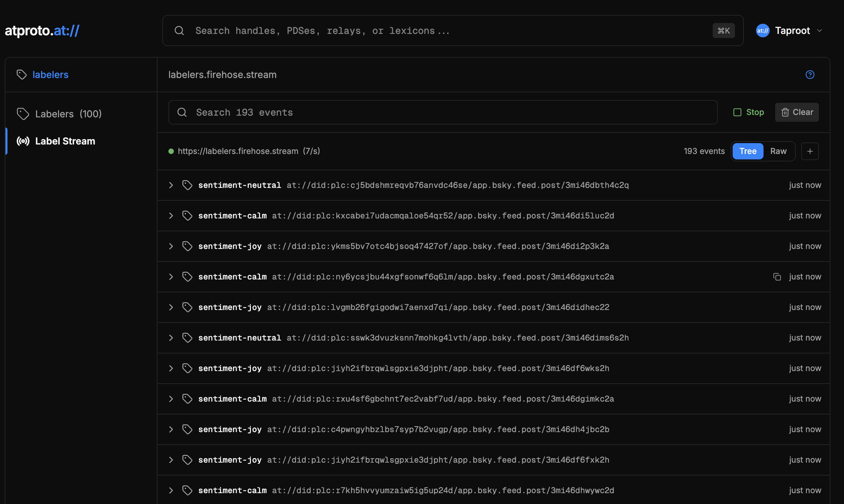Focus the Search 193 events field

point(442,112)
